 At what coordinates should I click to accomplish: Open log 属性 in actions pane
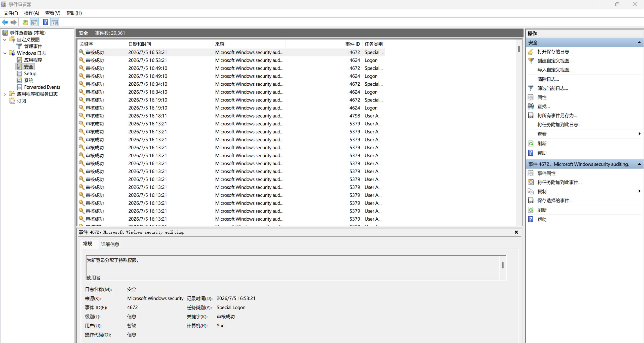(x=542, y=97)
